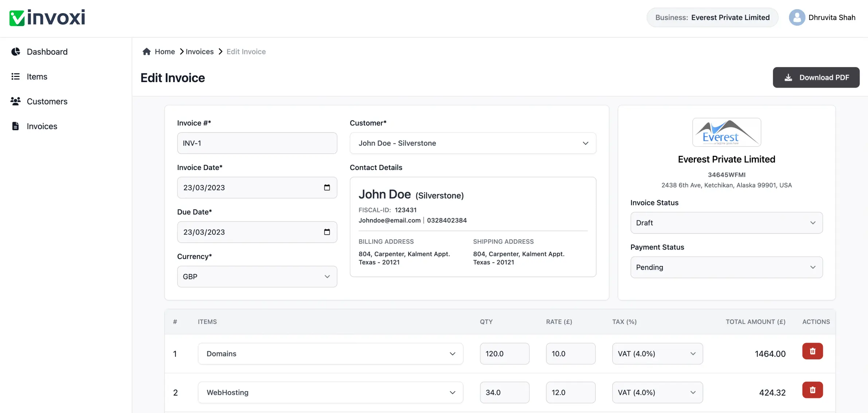
Task: Expand the WebHosting item dropdown
Action: pos(331,392)
